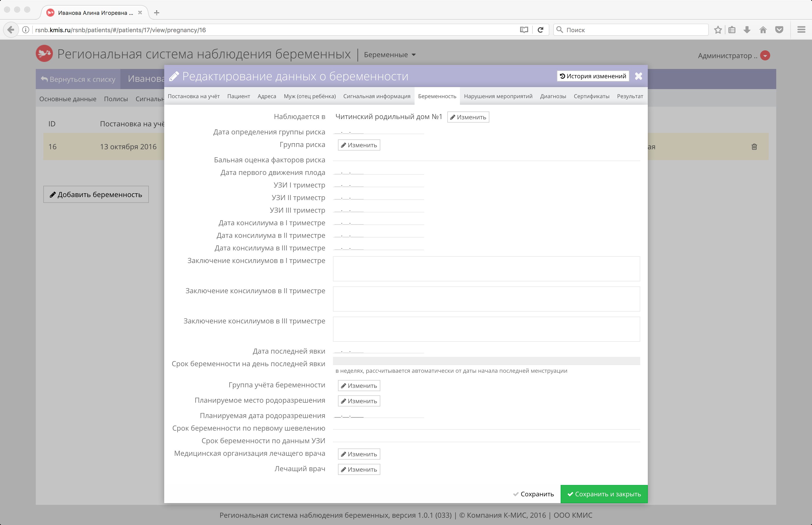The image size is (812, 525).
Task: Open the browser hamburger menu
Action: pyautogui.click(x=801, y=30)
